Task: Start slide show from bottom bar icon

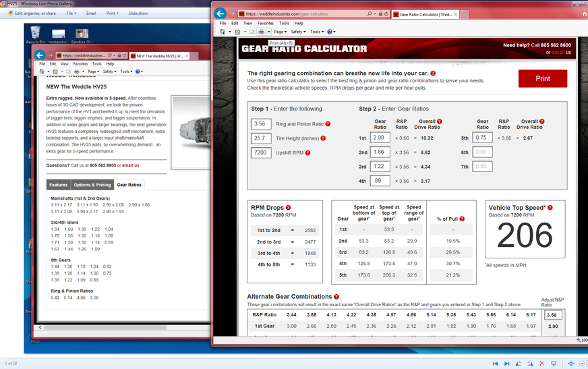Action: pyautogui.click(x=554, y=364)
